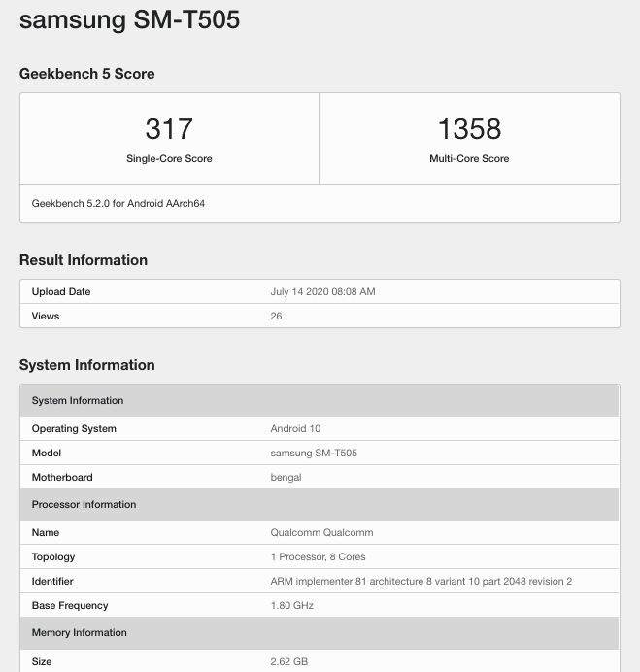
Task: Select the Model value samsung SM-T505
Action: [x=314, y=453]
